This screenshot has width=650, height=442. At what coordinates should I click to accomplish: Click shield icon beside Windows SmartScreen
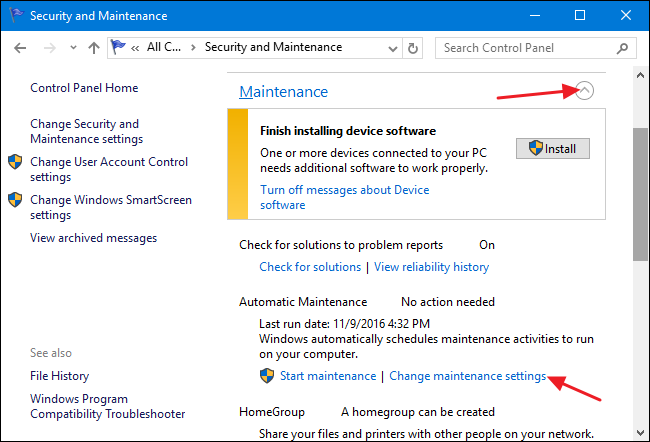(15, 200)
